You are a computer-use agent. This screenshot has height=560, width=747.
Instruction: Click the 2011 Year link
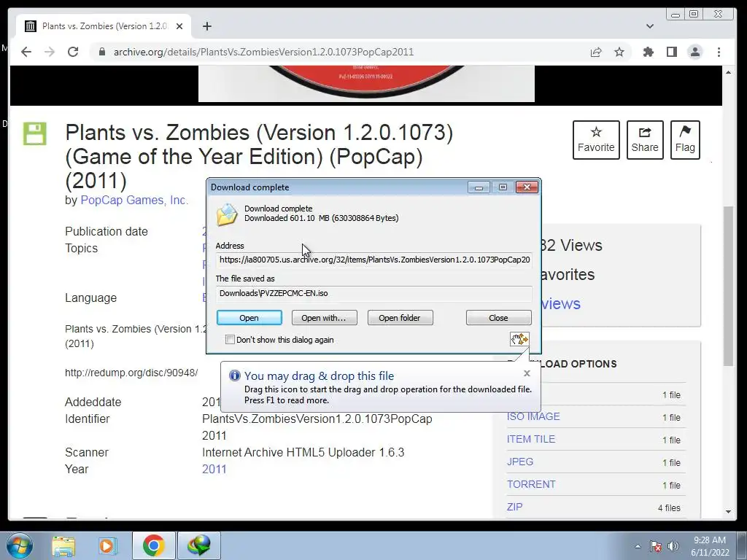[214, 469]
